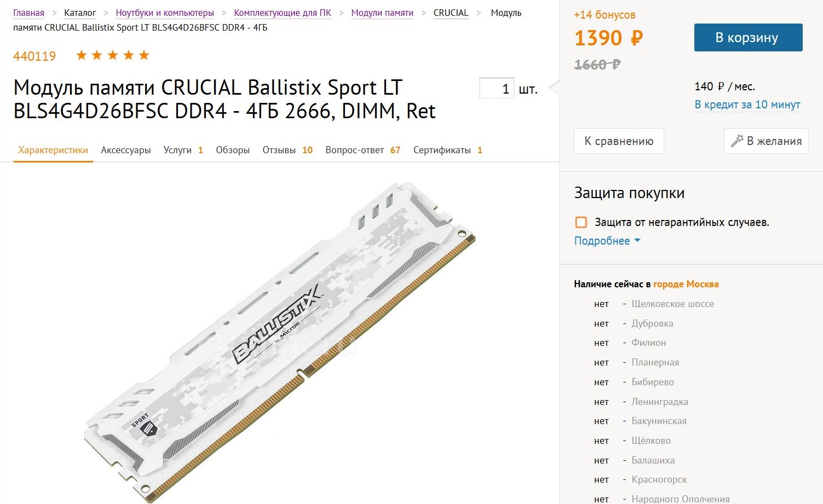Viewport: 823px width, 504px height.
Task: Click the magic wand icon in the wishlist button
Action: click(737, 141)
